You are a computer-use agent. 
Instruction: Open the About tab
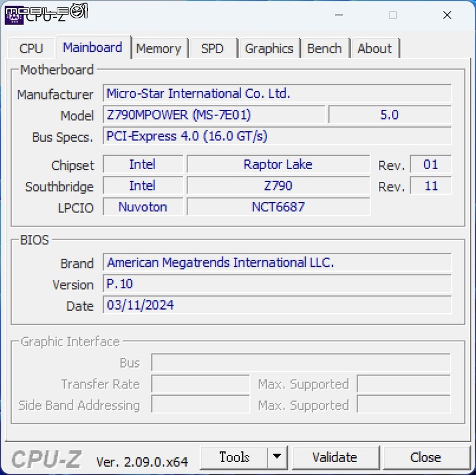tap(375, 48)
